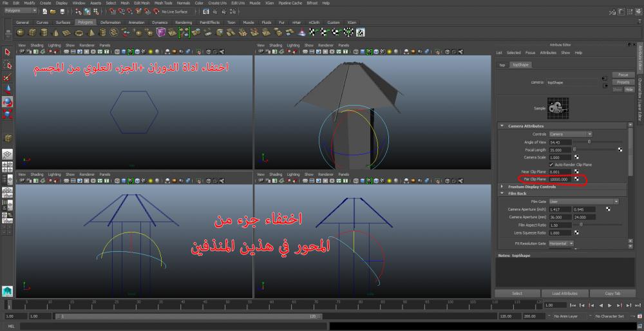Image resolution: width=644 pixels, height=331 pixels.
Task: Select the top tab in Attribute Editor
Action: 502,65
